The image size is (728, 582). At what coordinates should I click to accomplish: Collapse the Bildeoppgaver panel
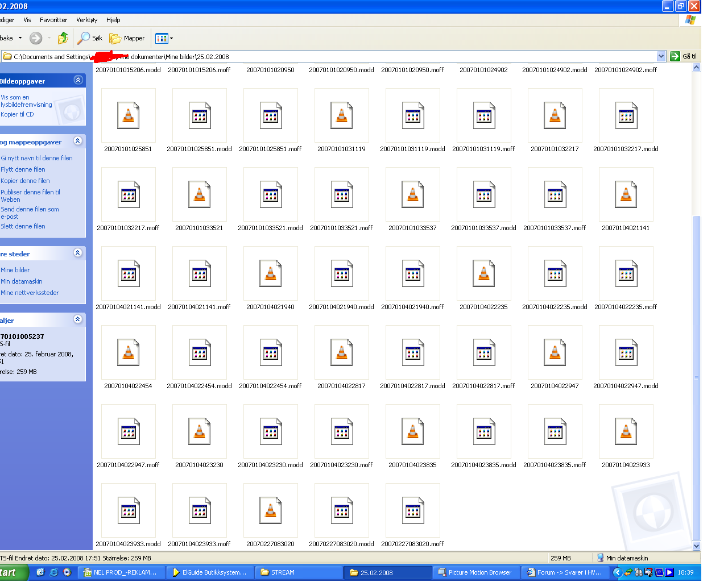click(x=78, y=80)
